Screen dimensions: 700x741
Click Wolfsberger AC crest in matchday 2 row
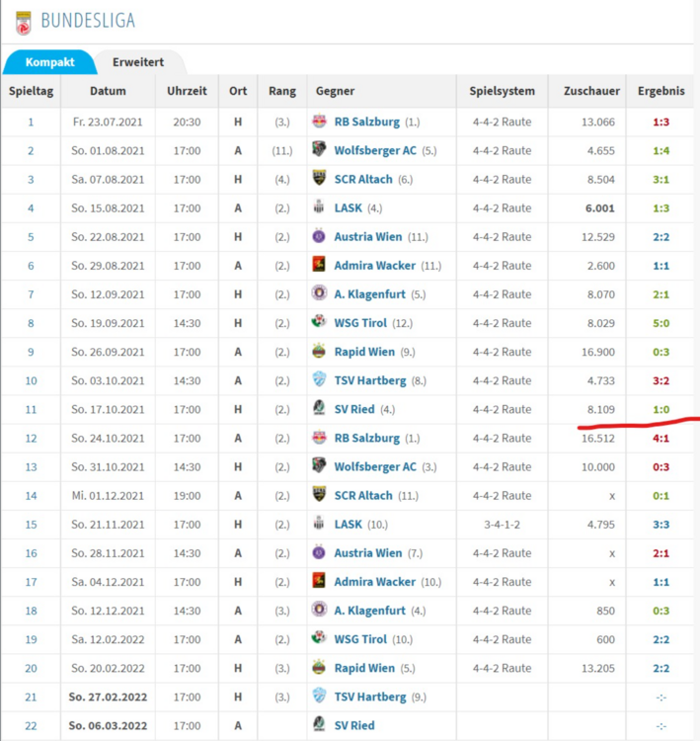tap(319, 150)
